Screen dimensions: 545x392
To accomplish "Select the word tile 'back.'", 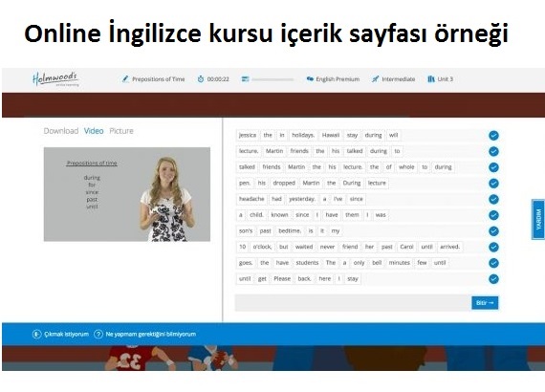I will point(304,279).
